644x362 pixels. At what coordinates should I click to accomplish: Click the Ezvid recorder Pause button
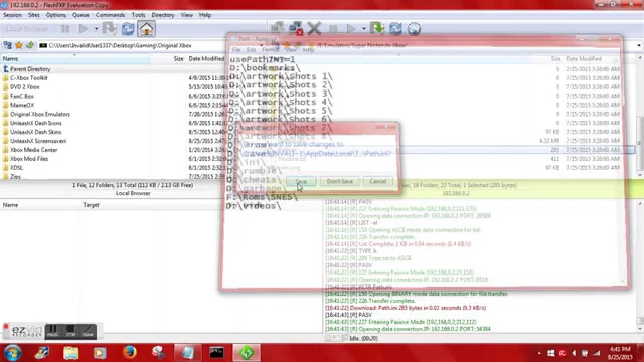(52, 331)
